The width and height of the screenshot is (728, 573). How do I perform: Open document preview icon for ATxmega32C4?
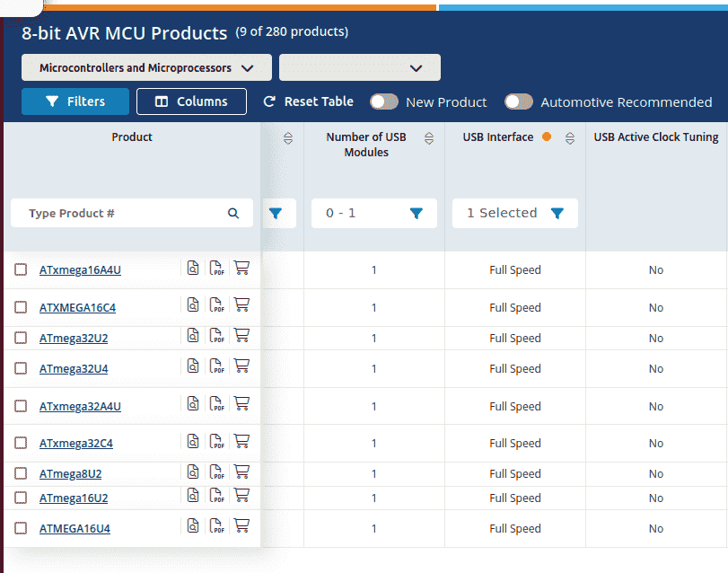click(193, 441)
